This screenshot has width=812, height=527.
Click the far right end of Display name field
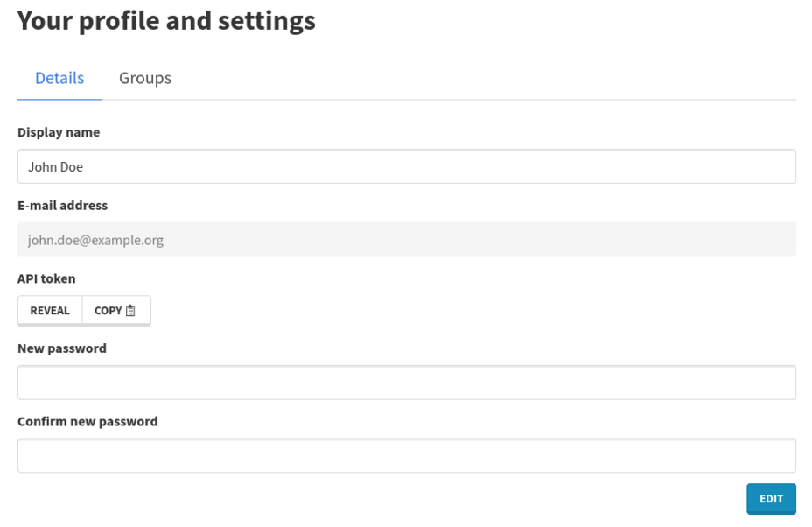pyautogui.click(x=784, y=167)
